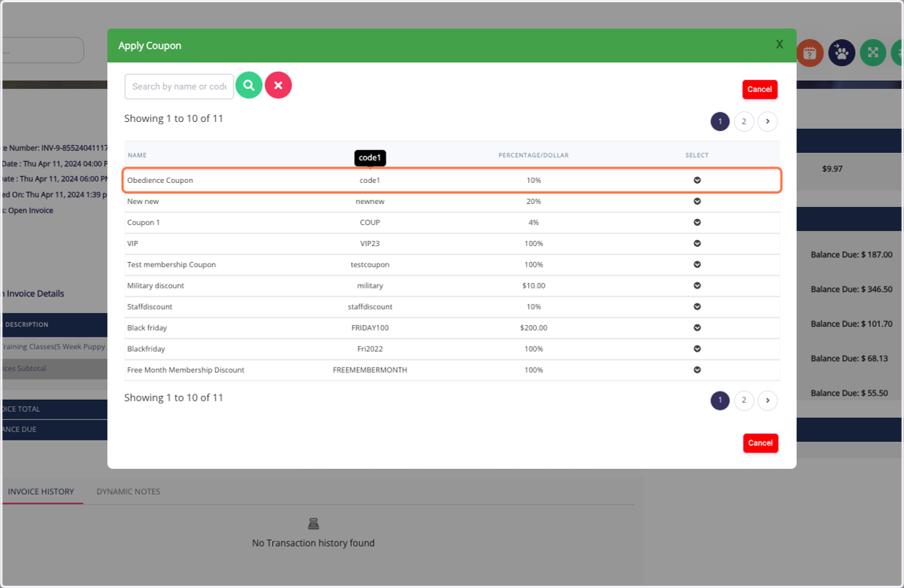Viewport: 904px width, 588px height.
Task: Click the SELECT column header
Action: 697,155
